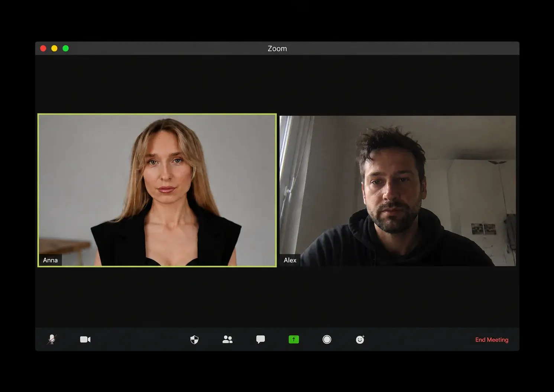Select Anna's video tile

pos(157,190)
